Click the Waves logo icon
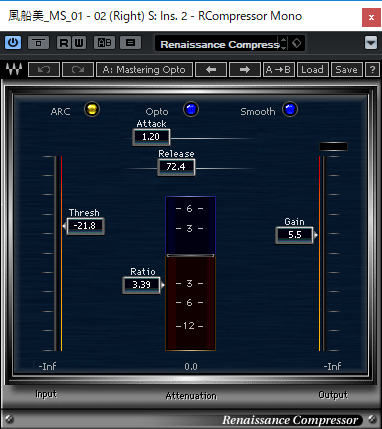Screen dimensions: 382x429 point(14,69)
